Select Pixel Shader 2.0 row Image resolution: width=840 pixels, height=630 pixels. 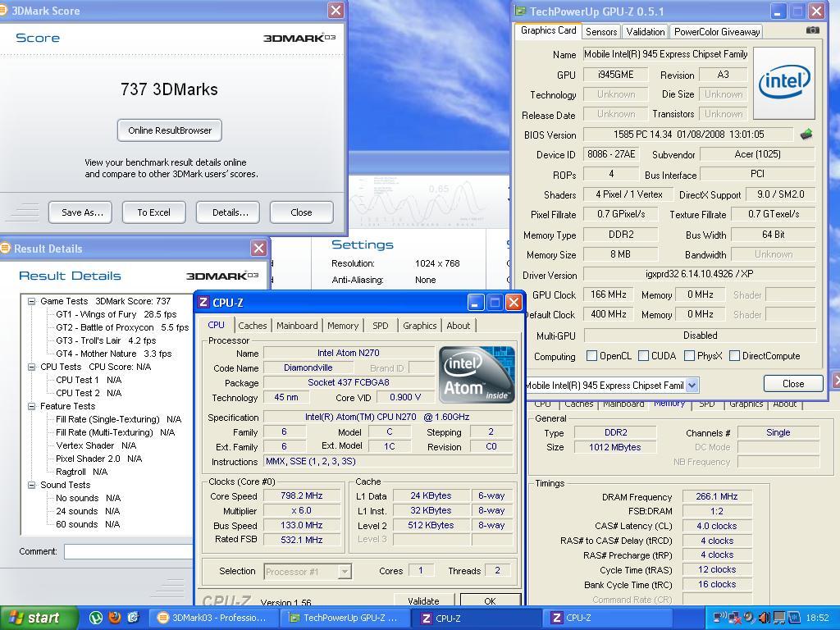(x=98, y=459)
